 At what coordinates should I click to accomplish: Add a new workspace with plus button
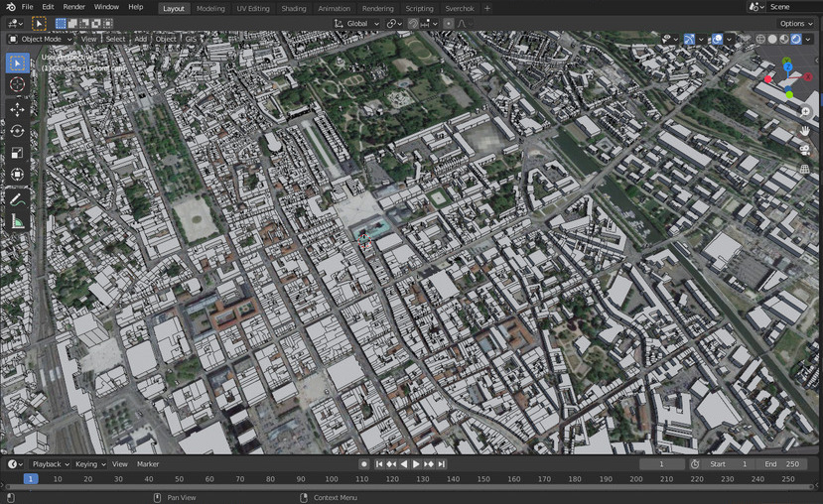click(x=487, y=8)
